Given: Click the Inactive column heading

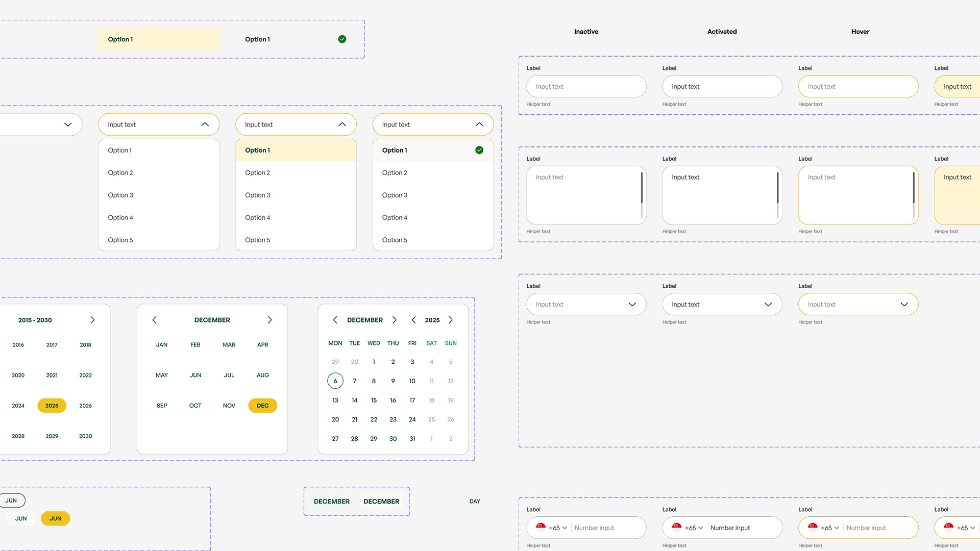Looking at the screenshot, I should [x=586, y=32].
